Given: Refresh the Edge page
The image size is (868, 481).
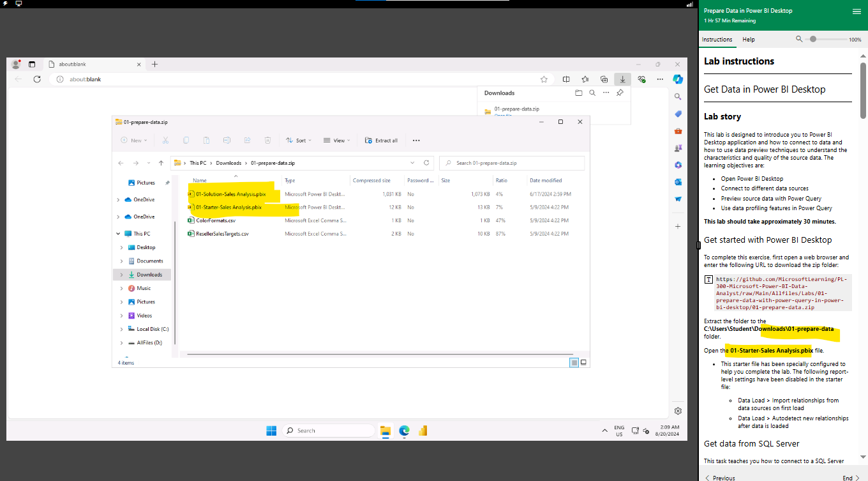Looking at the screenshot, I should pos(37,79).
